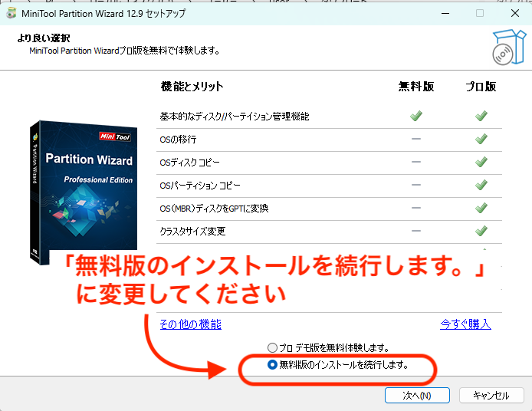The image size is (532, 411).
Task: Click the MiniTool Partition Wizard 12.9 セットアップ title text
Action: pos(103,14)
